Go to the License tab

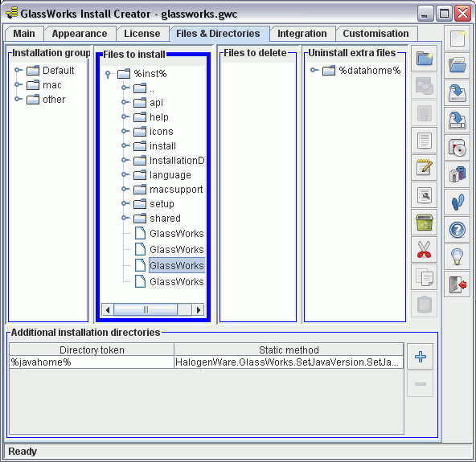click(x=142, y=34)
